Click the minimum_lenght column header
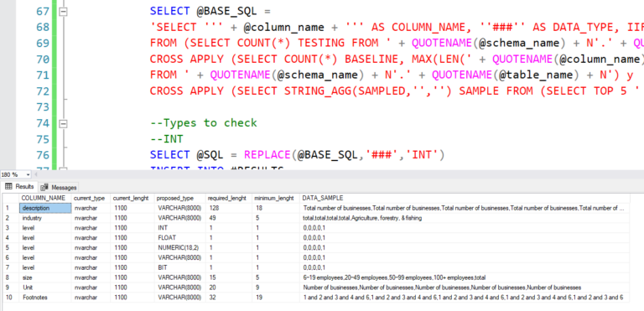The height and width of the screenshot is (311, 644). tap(275, 199)
